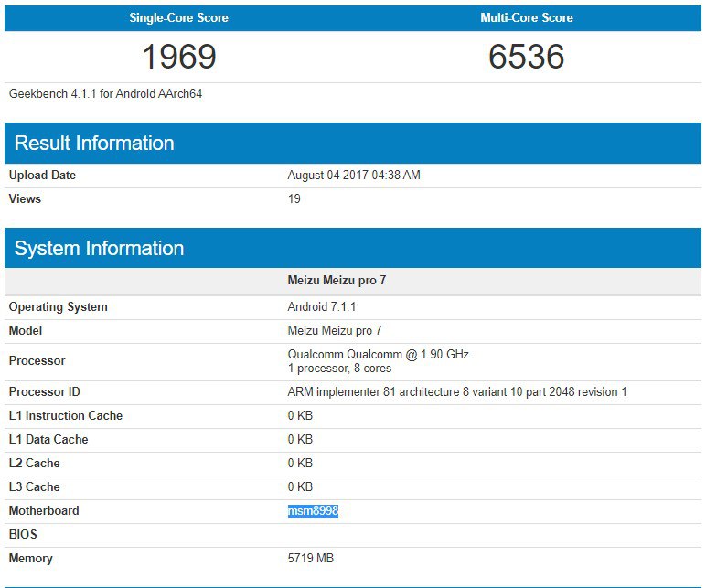This screenshot has width=706, height=588.
Task: Click the Operating System label
Action: click(59, 307)
